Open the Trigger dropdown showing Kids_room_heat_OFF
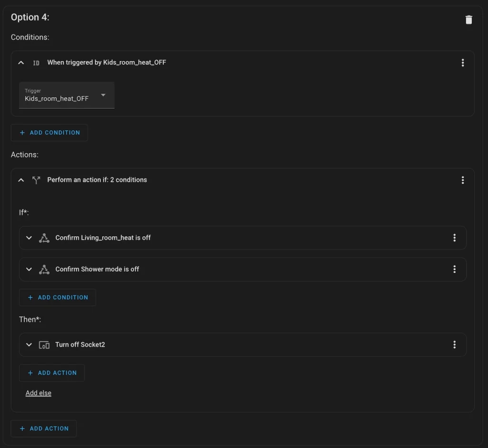This screenshot has height=448, width=488. (x=67, y=95)
